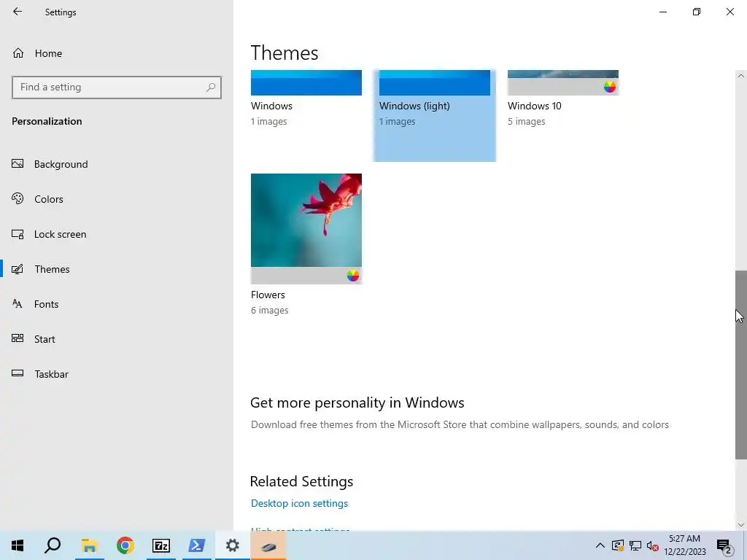Open Start menu personalization settings
This screenshot has width=747, height=560.
point(117,339)
